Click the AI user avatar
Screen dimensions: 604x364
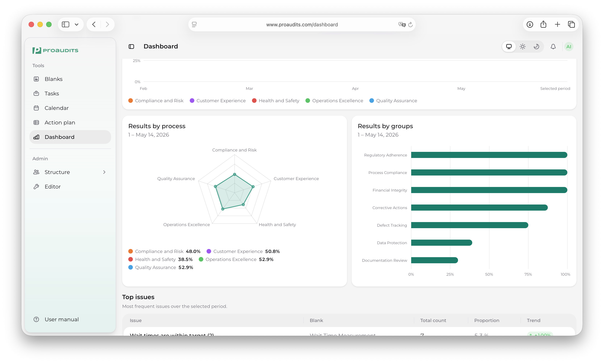(569, 47)
